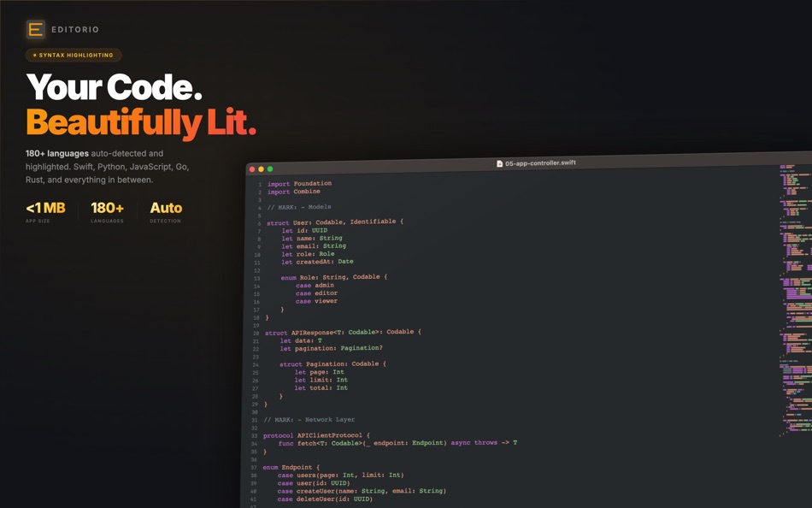Click the "let page: Int" code line
This screenshot has width=812, height=508.
pyautogui.click(x=320, y=372)
